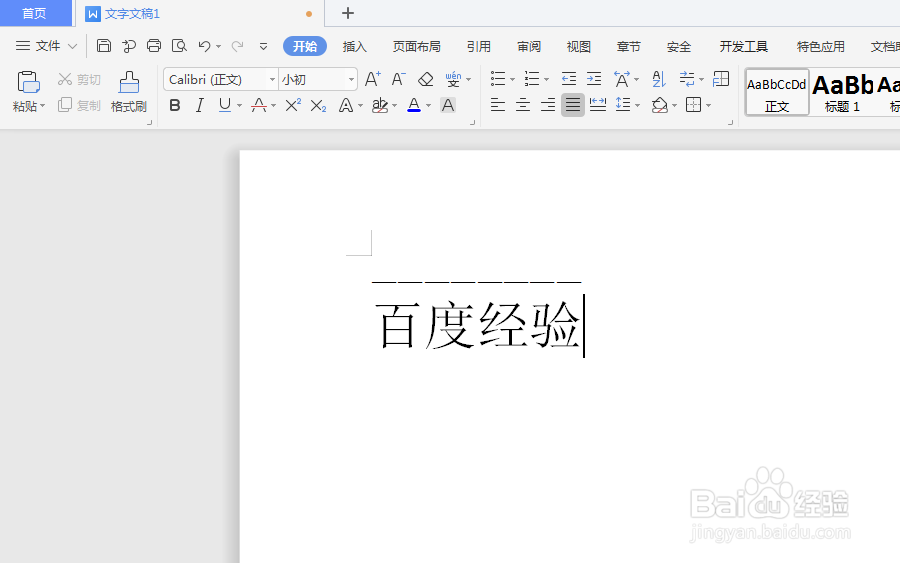Click the bulleted list icon
Viewport: 900px width, 563px height.
click(498, 79)
